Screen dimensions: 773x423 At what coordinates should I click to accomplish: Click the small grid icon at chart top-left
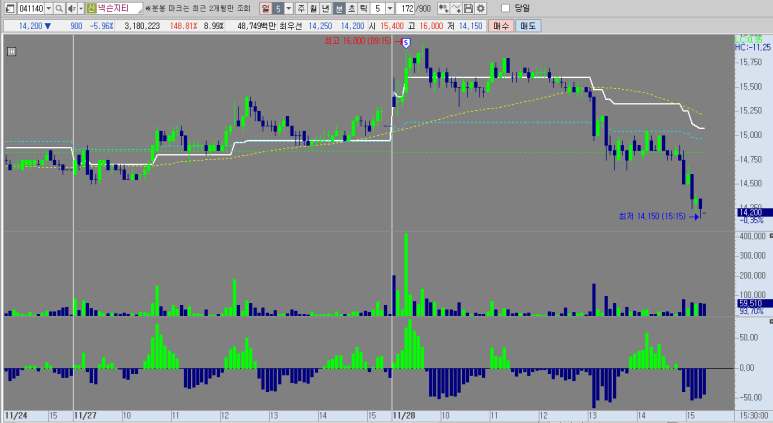click(11, 51)
